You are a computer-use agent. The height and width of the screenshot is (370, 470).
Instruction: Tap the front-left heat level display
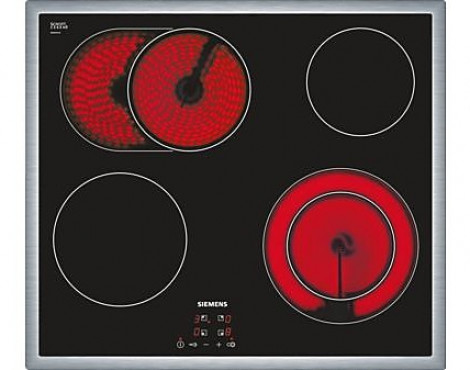click(197, 332)
